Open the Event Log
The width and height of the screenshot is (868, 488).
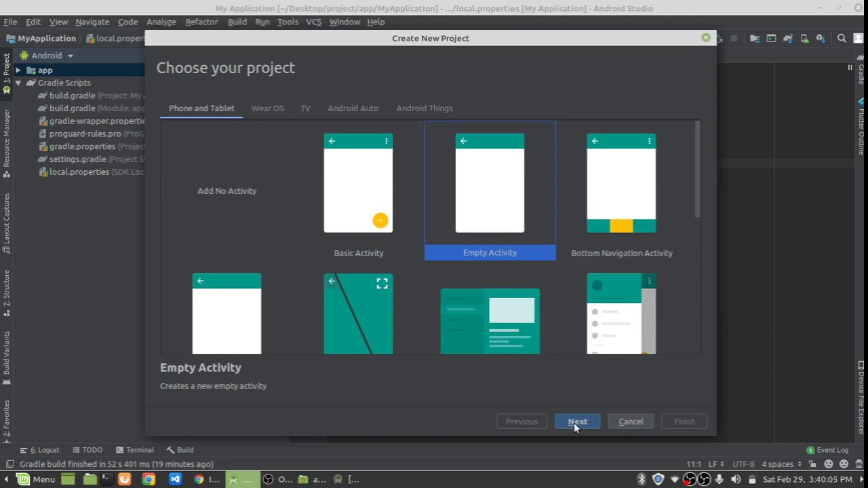(x=827, y=450)
